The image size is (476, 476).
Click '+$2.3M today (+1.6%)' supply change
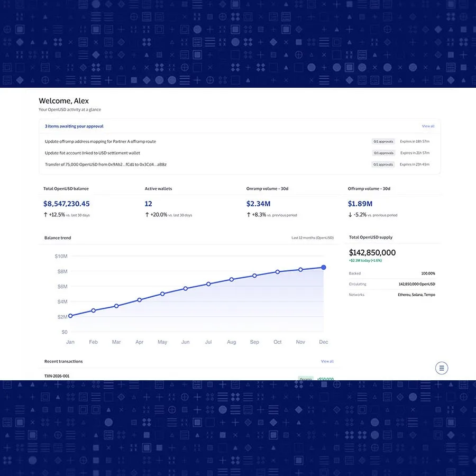pyautogui.click(x=365, y=260)
